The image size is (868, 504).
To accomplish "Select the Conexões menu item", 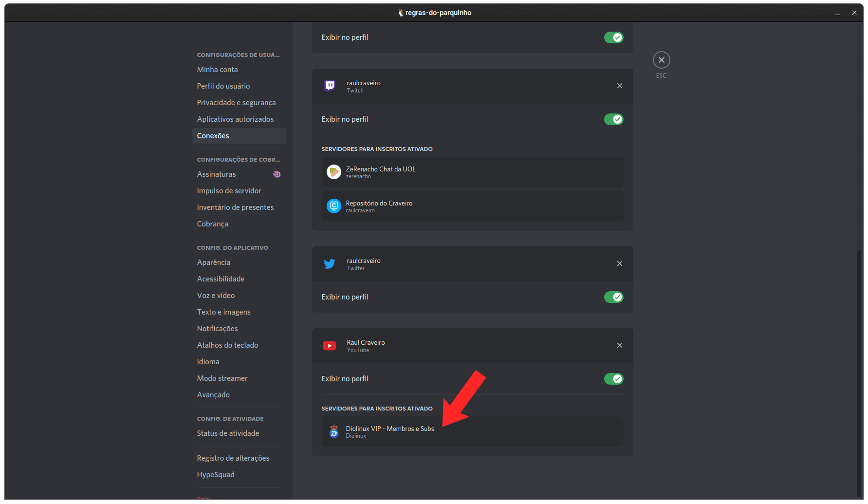I will click(239, 136).
